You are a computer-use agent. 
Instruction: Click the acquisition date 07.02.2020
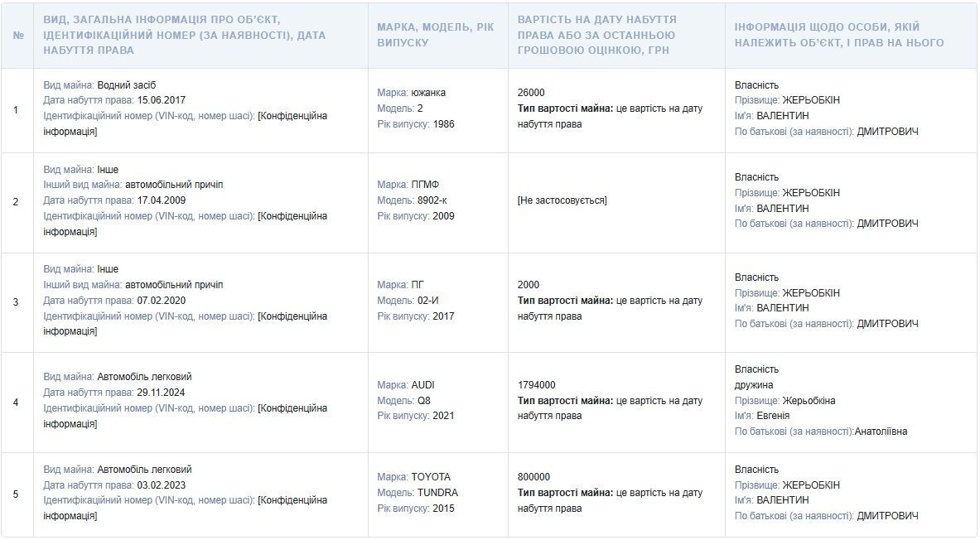point(162,301)
